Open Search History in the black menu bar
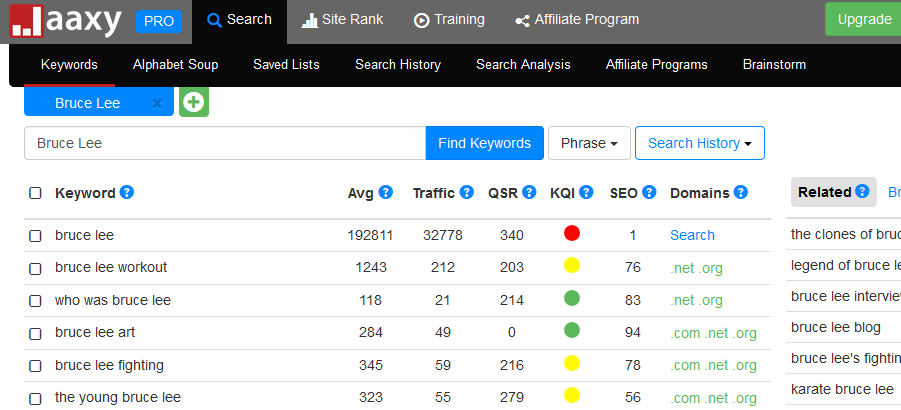Image resolution: width=901 pixels, height=410 pixels. pos(398,64)
